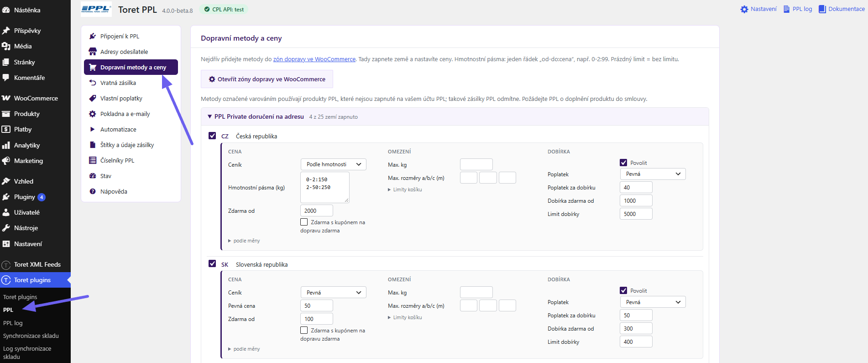Click the Dokumentace book icon
The image size is (868, 363).
pyautogui.click(x=822, y=9)
